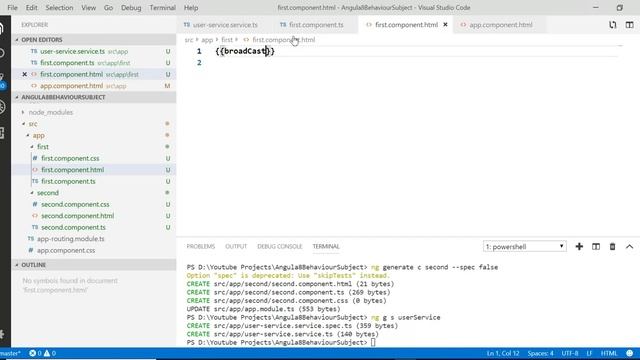Screen dimensions: 640x360
Task: Open the Extensions activity bar icon
Action: [x=2, y=133]
